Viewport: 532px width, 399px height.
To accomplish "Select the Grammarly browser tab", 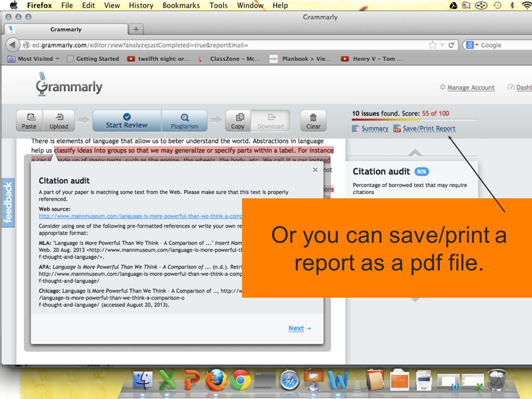I will 66,30.
